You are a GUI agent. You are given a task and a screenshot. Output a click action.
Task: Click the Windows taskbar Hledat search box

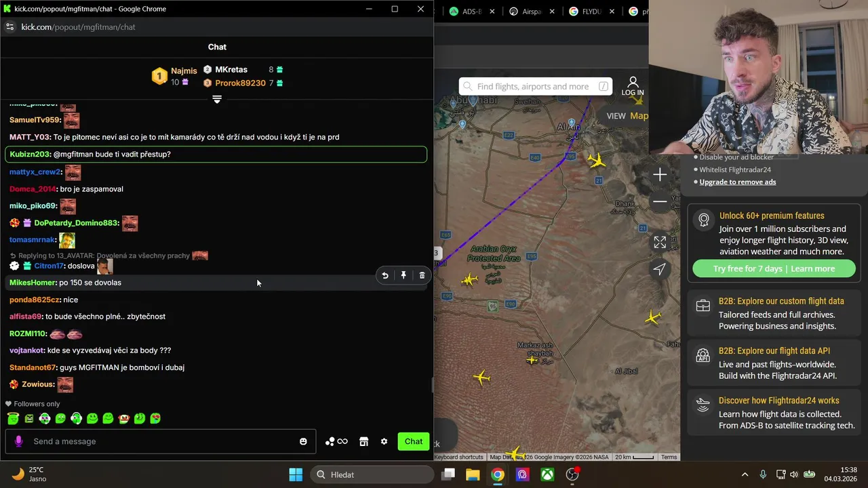coord(373,474)
